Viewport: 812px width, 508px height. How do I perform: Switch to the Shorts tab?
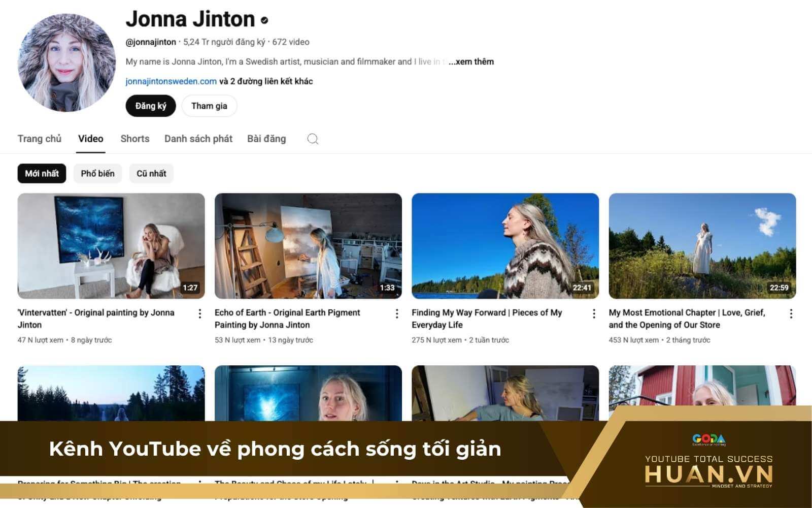134,139
